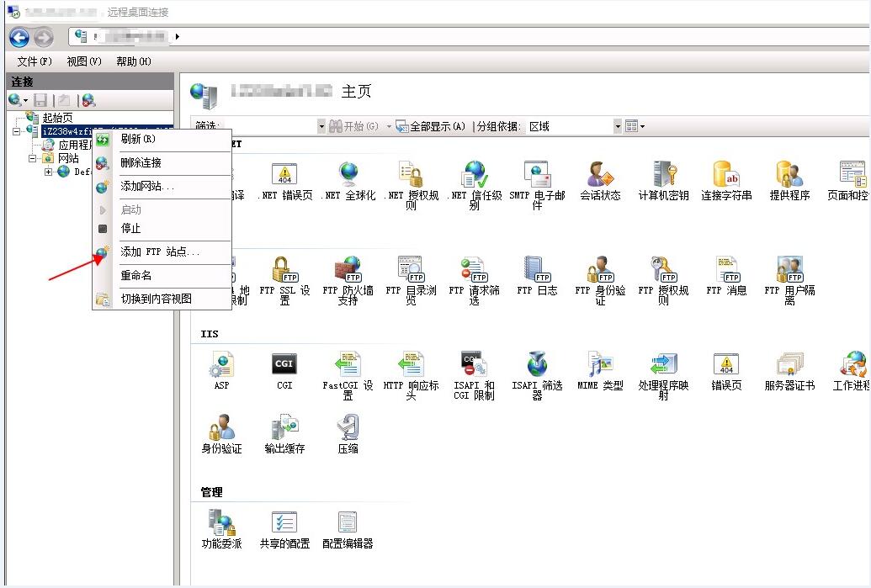Open the 视图(V) menu
The image size is (871, 588).
[x=84, y=61]
